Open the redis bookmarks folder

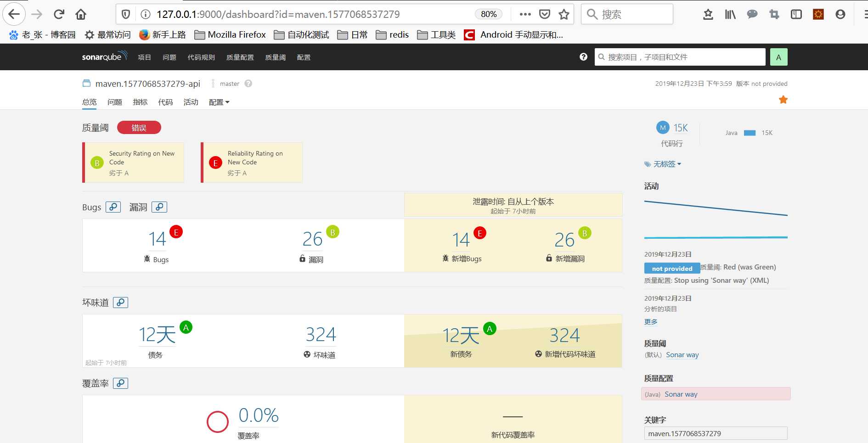[392, 35]
